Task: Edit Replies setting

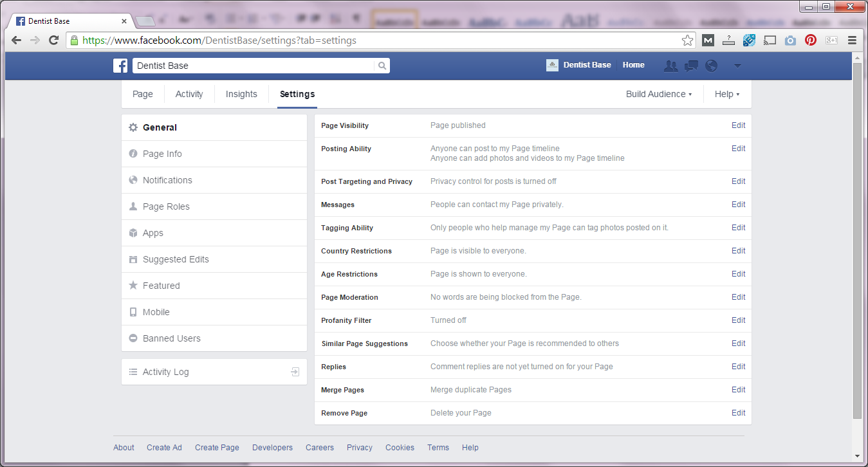Action: pos(739,367)
